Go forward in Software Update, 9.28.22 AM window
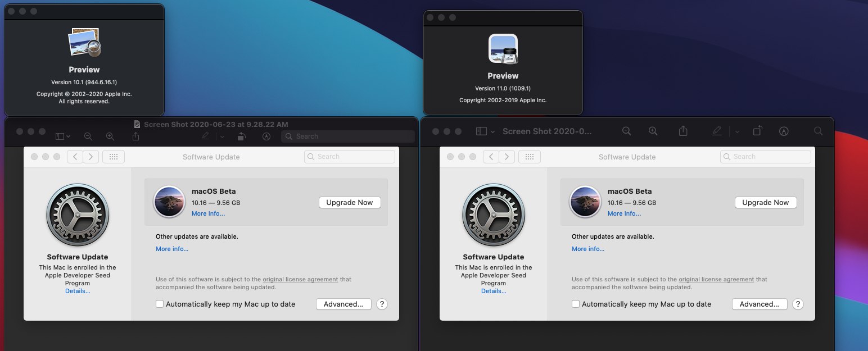This screenshot has width=868, height=351. (91, 157)
